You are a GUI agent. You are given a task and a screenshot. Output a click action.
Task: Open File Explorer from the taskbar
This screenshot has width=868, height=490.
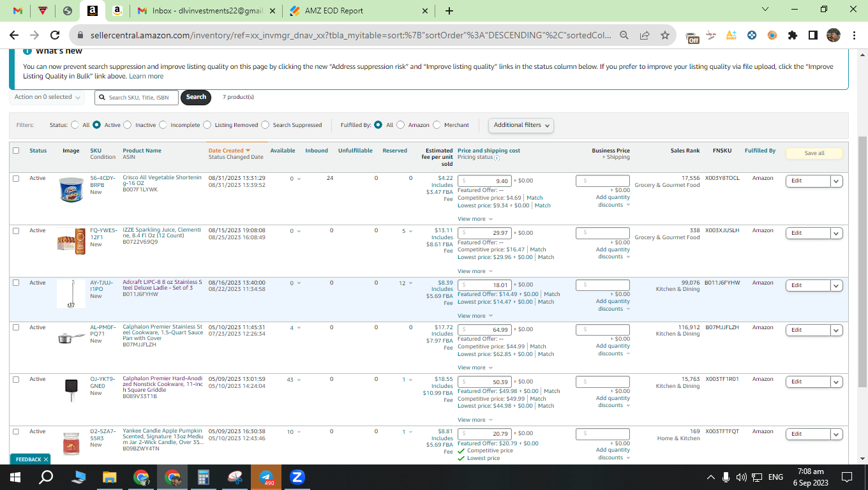(x=110, y=477)
